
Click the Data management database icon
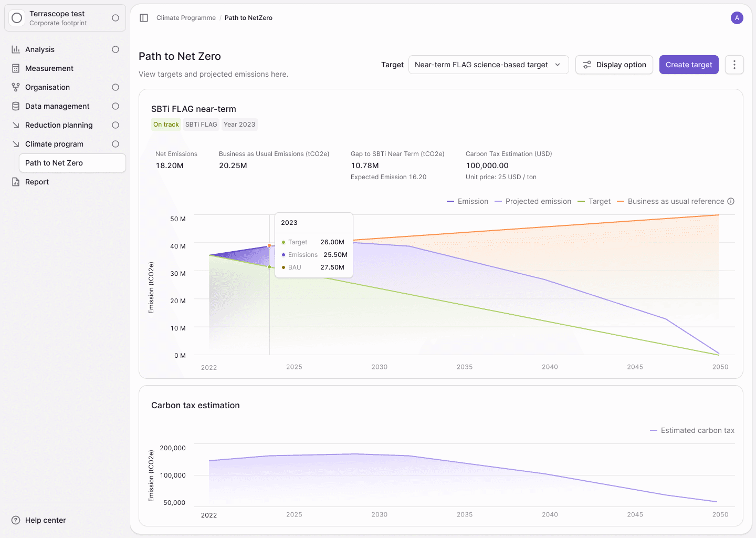coord(16,106)
